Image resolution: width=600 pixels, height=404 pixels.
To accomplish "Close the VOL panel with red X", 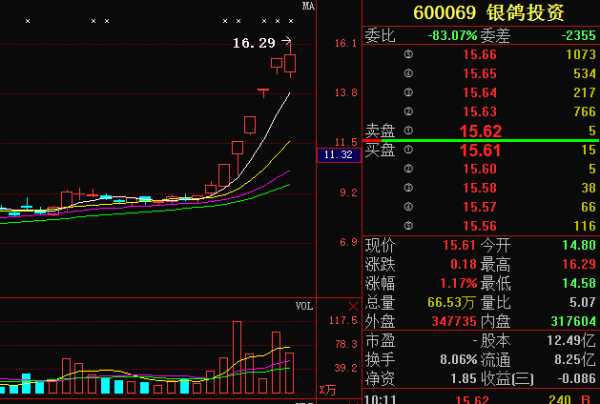I will (353, 306).
